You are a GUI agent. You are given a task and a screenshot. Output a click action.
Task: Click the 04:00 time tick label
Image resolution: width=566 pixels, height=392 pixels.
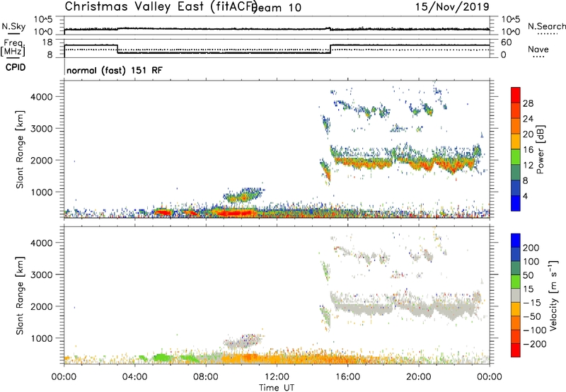pos(134,377)
